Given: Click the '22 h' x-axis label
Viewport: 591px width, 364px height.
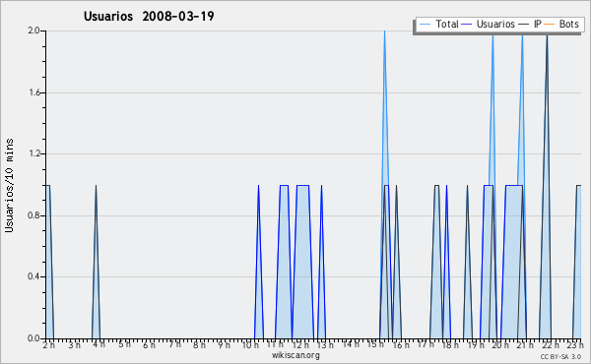Looking at the screenshot, I should click(551, 344).
